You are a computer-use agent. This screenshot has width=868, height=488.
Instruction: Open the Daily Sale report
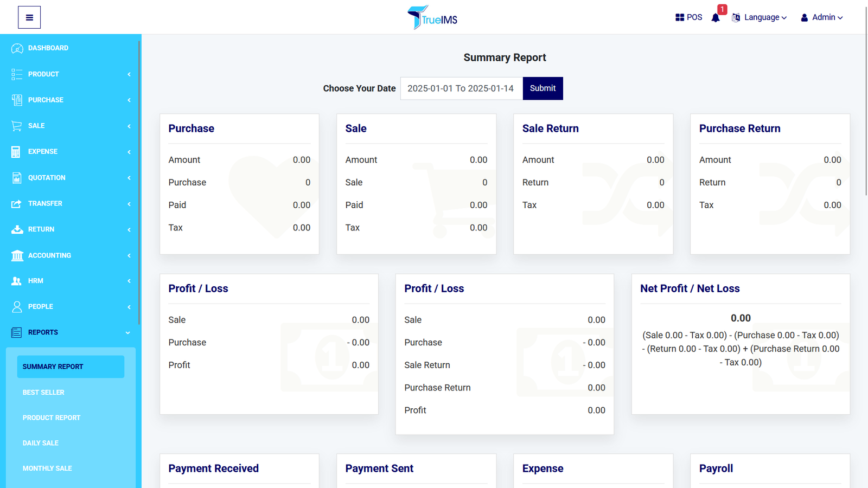[x=41, y=443]
